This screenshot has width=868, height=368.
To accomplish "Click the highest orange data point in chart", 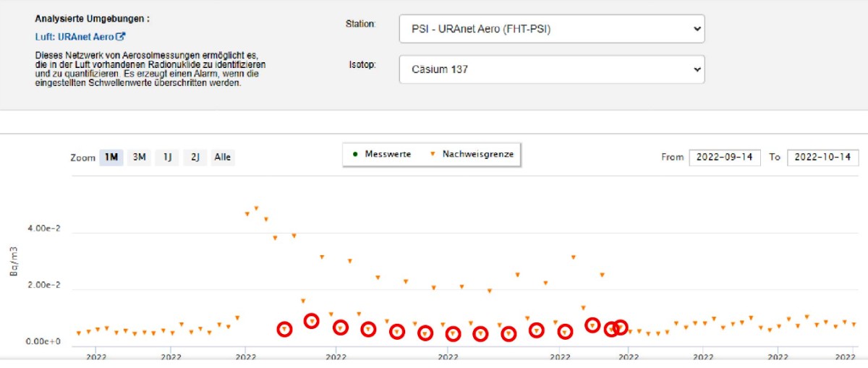I will tap(256, 209).
